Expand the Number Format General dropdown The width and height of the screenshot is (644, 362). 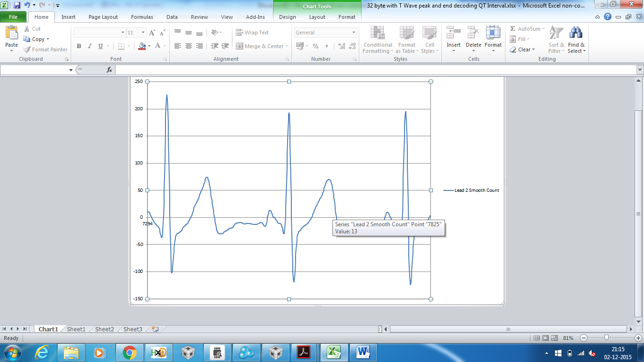tap(354, 33)
